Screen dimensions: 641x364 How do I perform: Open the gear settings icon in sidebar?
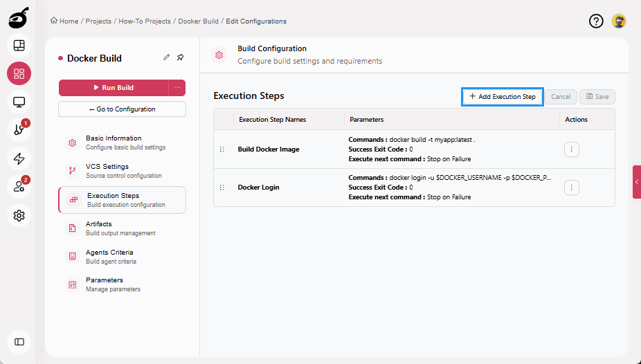tap(19, 215)
